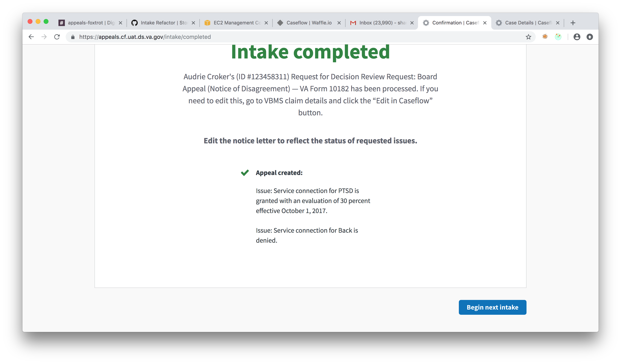
Task: Close the Gmail Inbox tab
Action: (x=412, y=23)
